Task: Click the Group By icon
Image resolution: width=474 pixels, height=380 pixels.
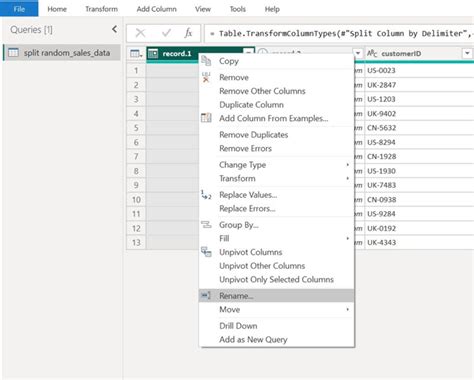Action: (206, 225)
